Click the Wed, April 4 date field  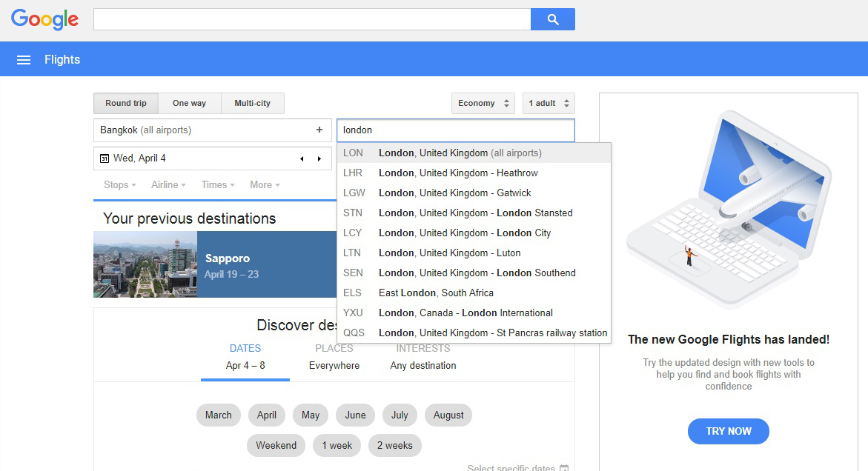coord(213,158)
